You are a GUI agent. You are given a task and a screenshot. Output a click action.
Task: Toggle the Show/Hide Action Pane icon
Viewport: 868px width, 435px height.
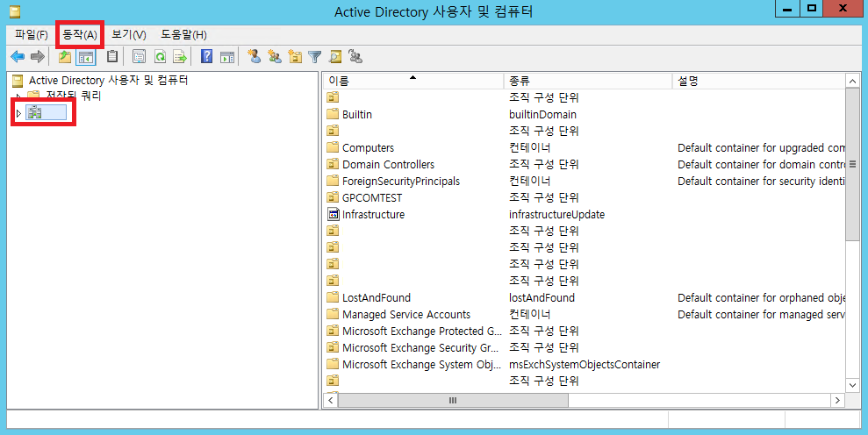pyautogui.click(x=227, y=56)
